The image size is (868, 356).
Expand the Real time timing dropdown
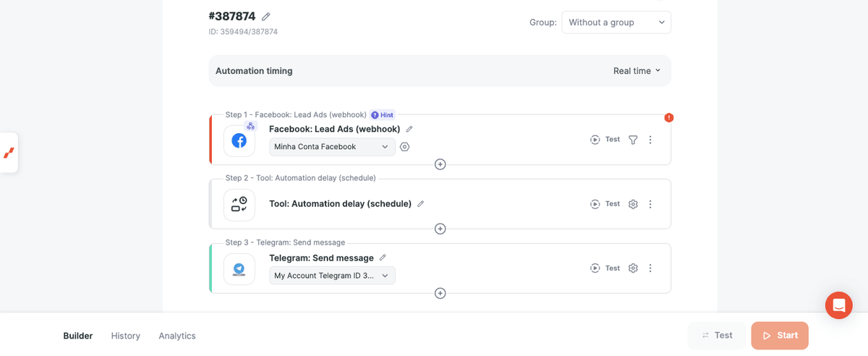637,71
